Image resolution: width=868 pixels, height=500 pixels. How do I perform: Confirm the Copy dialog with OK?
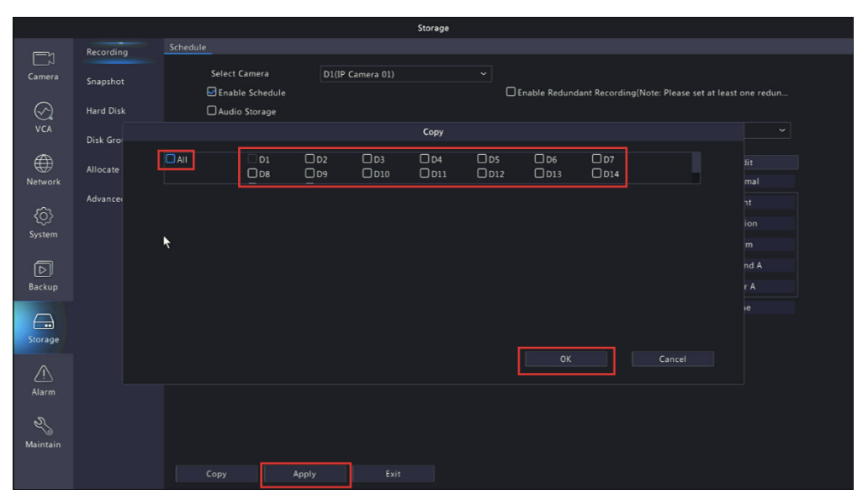[x=565, y=358]
